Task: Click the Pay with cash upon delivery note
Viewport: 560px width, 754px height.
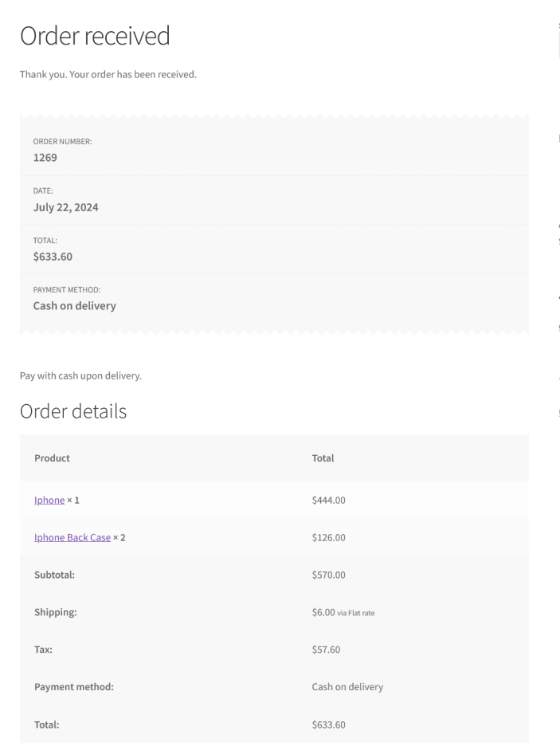Action: point(80,376)
